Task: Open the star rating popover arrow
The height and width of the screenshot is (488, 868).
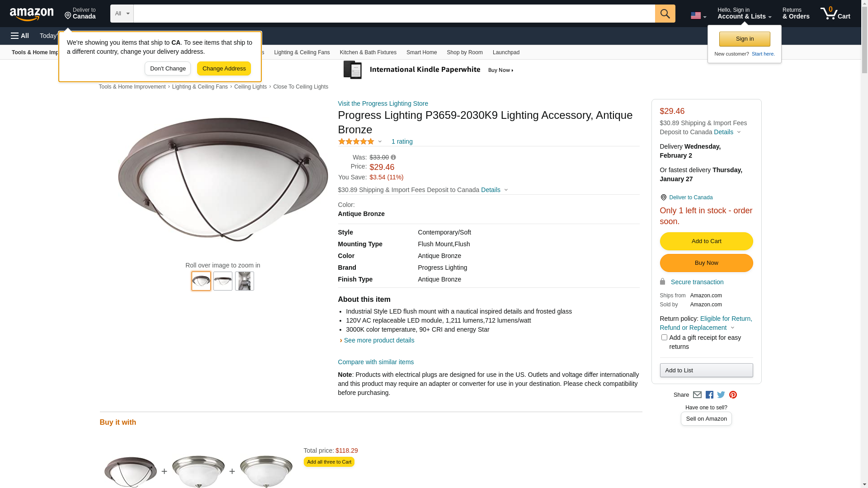Action: coord(380,142)
